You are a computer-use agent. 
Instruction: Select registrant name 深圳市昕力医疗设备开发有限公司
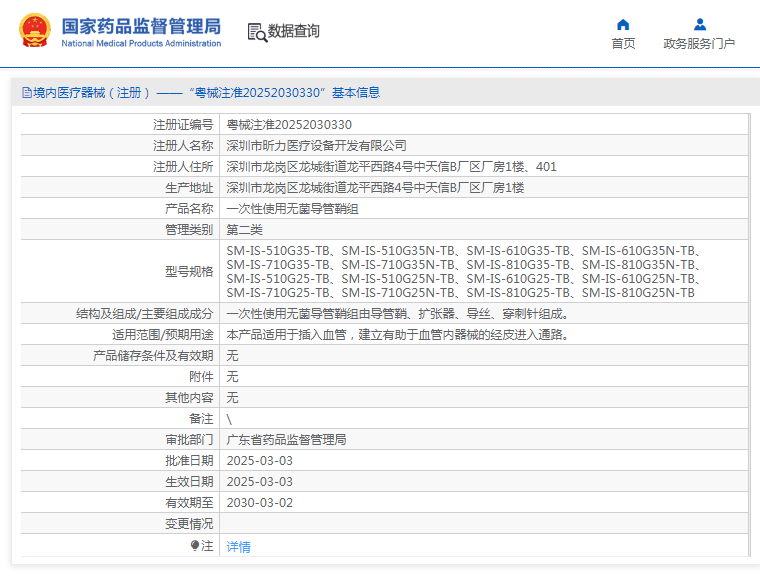[x=317, y=146]
